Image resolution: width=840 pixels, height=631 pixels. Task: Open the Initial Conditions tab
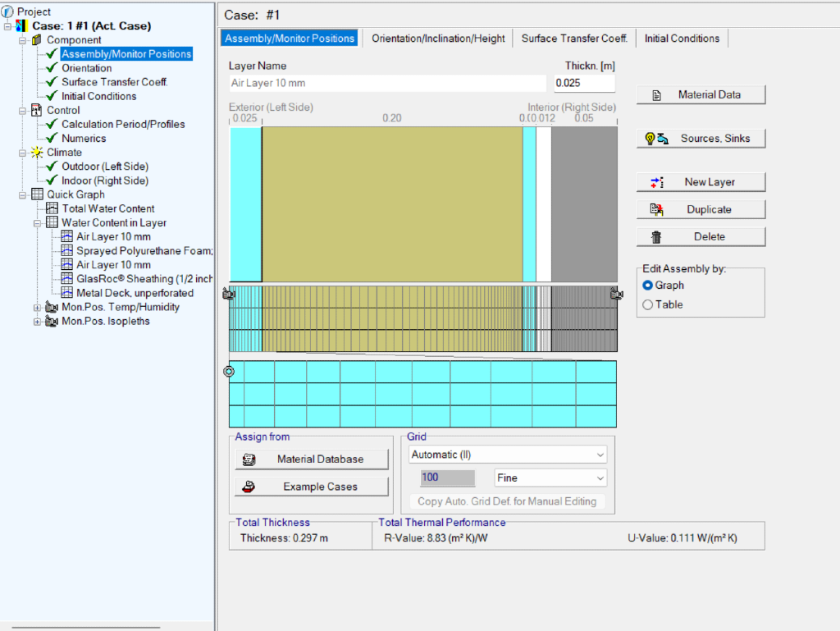point(682,39)
